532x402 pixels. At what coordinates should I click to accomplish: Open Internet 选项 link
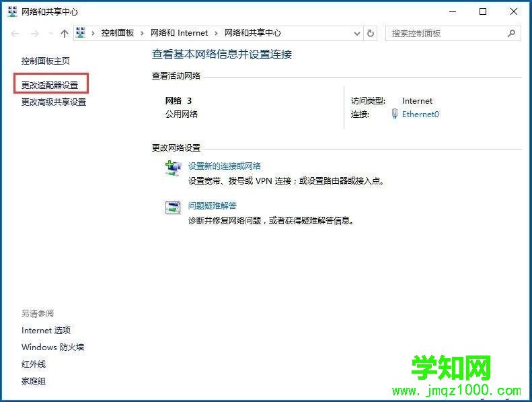(x=46, y=331)
